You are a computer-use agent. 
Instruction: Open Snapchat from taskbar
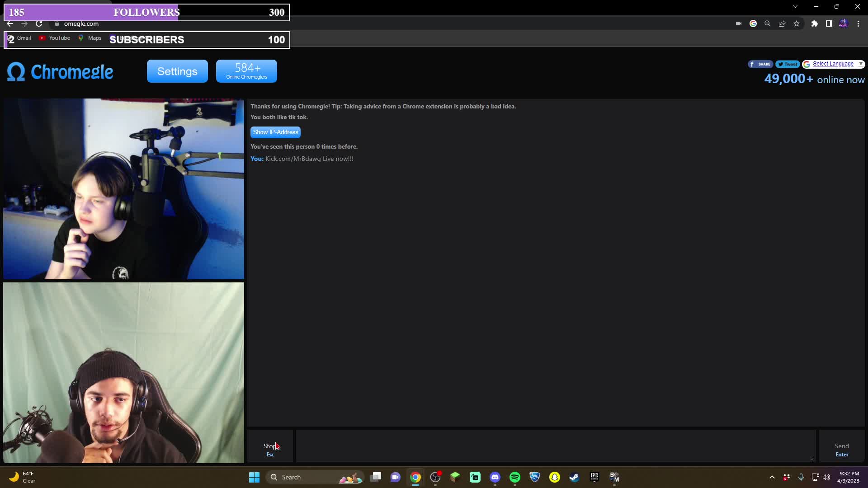(x=555, y=477)
